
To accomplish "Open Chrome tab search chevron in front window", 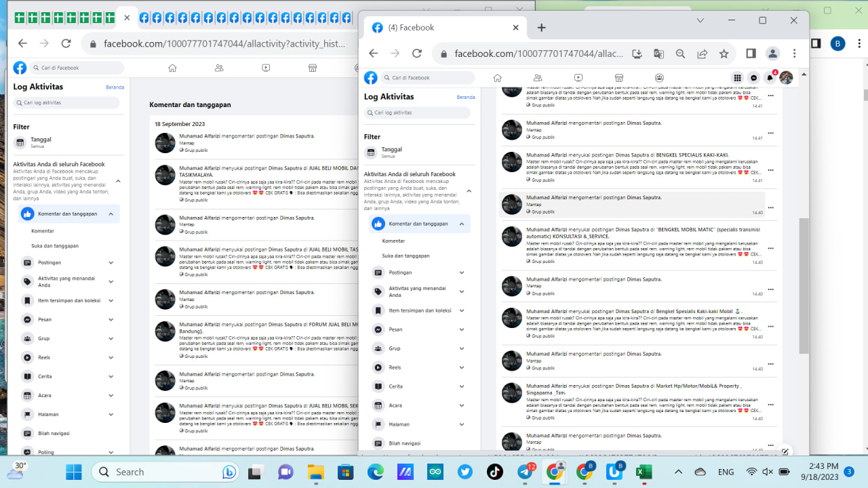I will (701, 20).
